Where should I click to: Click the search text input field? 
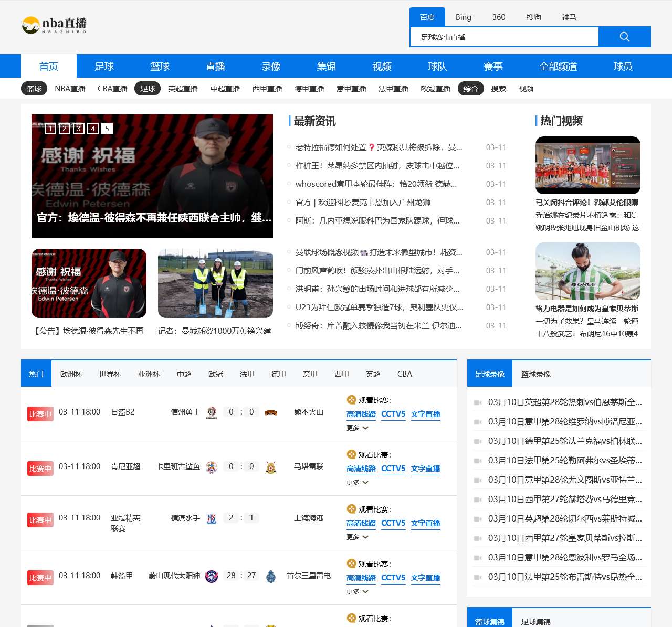click(x=504, y=37)
